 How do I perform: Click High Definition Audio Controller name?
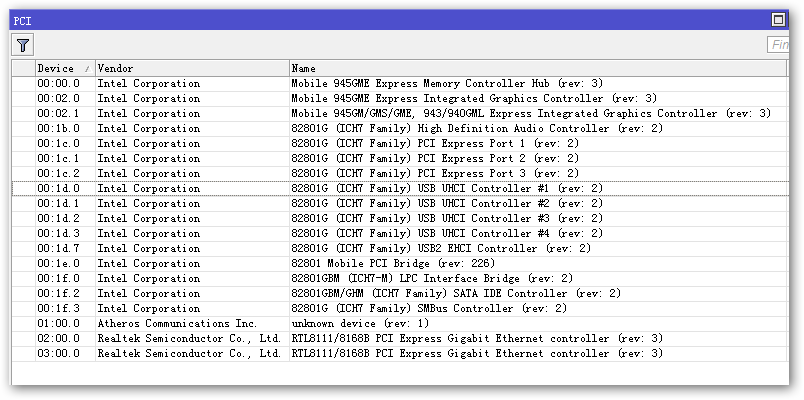477,128
